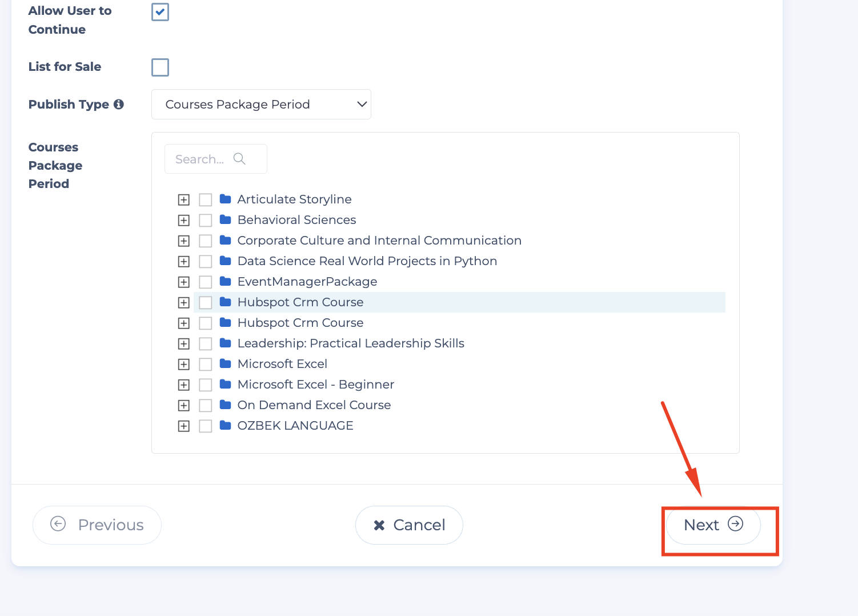Click the Articulate Storyline folder icon

[226, 199]
